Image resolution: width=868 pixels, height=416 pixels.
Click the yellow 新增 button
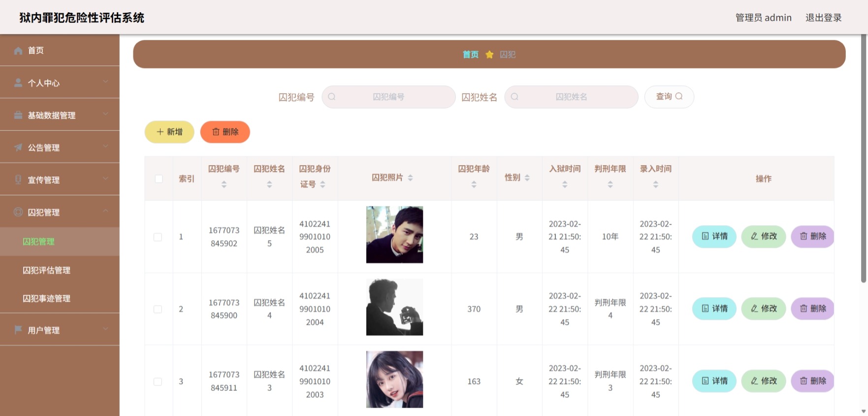169,132
